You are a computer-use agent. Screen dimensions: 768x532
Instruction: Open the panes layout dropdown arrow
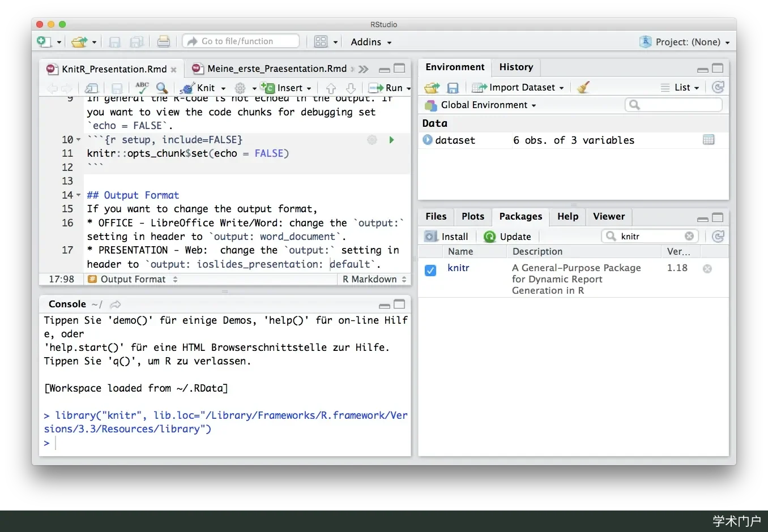point(335,42)
